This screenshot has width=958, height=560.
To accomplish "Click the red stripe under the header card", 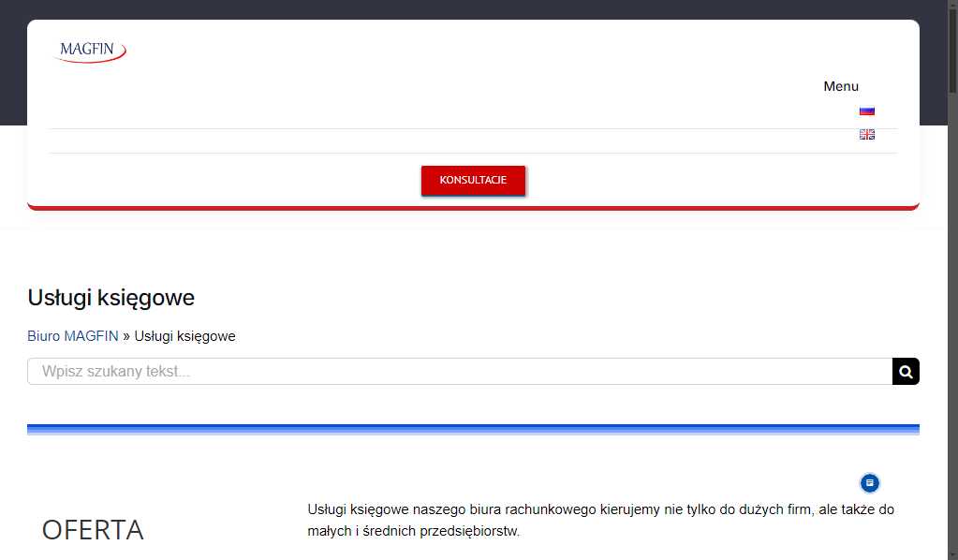I will point(473,207).
